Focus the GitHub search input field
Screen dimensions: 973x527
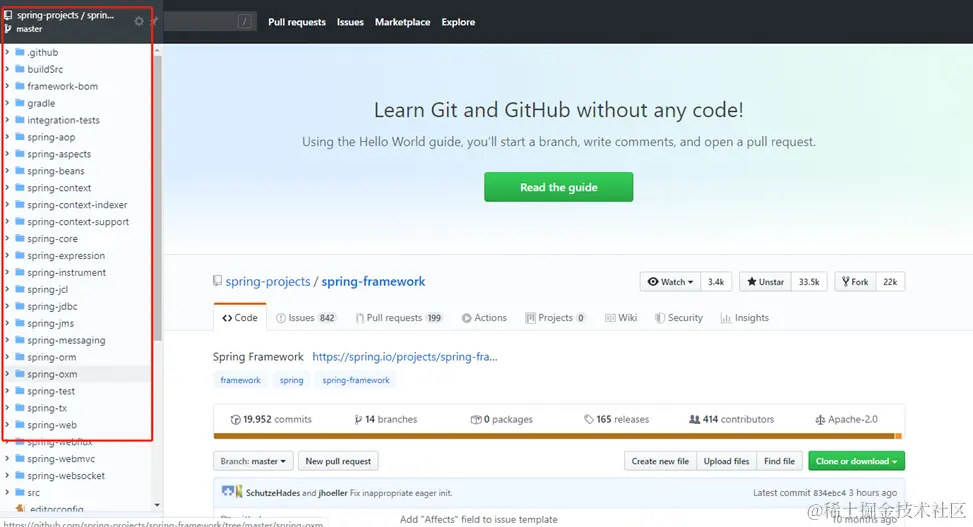pos(210,22)
